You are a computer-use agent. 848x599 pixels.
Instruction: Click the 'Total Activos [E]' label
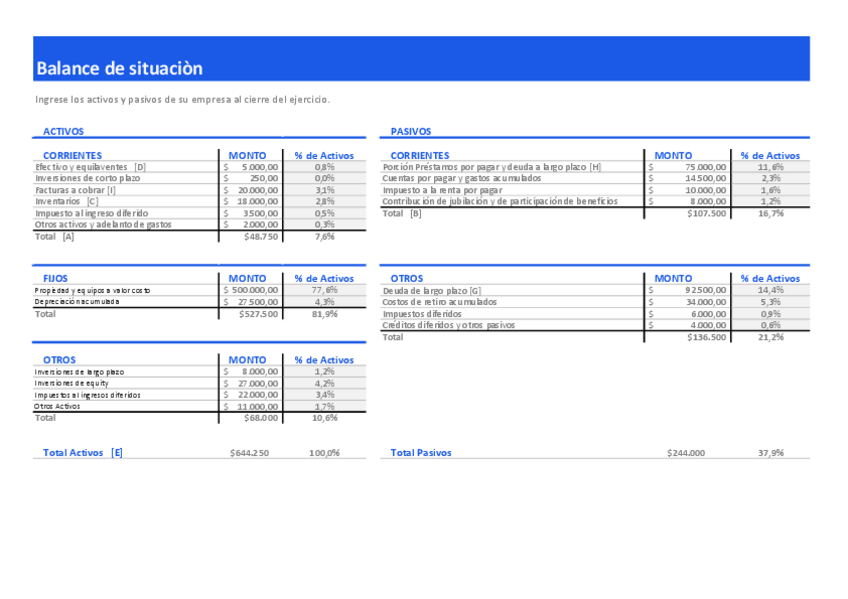pos(83,453)
